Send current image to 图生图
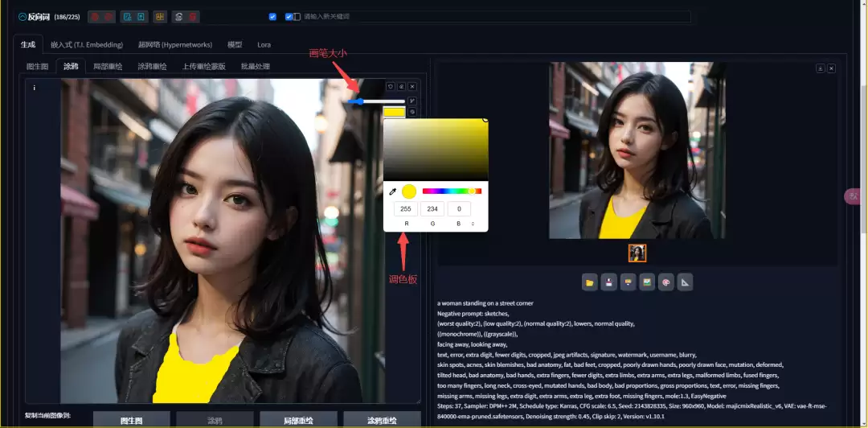This screenshot has height=428, width=868. click(x=132, y=420)
